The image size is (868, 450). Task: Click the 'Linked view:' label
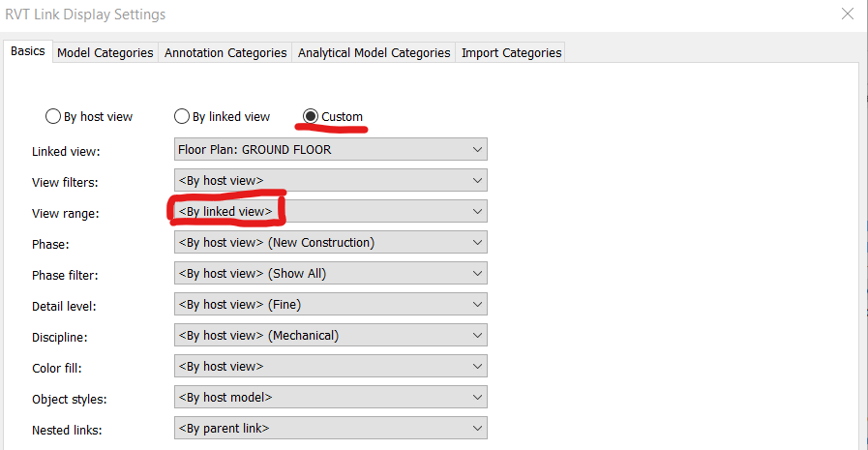pyautogui.click(x=66, y=152)
